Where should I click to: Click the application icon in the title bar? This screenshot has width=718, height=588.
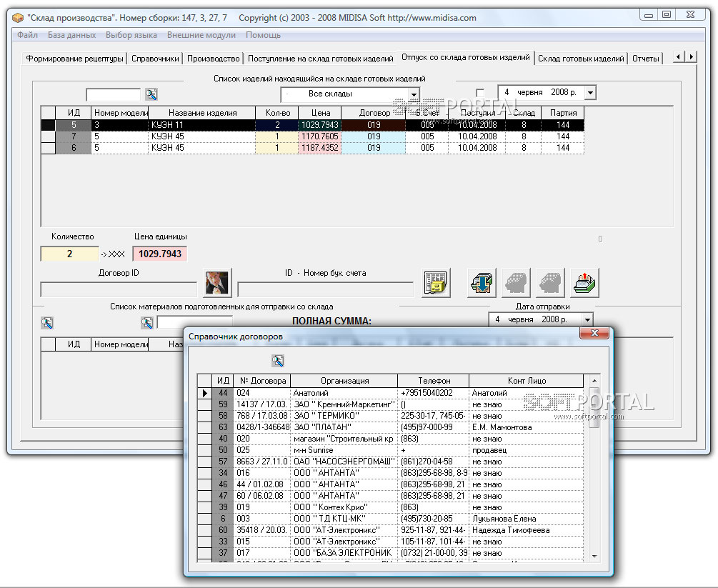tap(18, 18)
